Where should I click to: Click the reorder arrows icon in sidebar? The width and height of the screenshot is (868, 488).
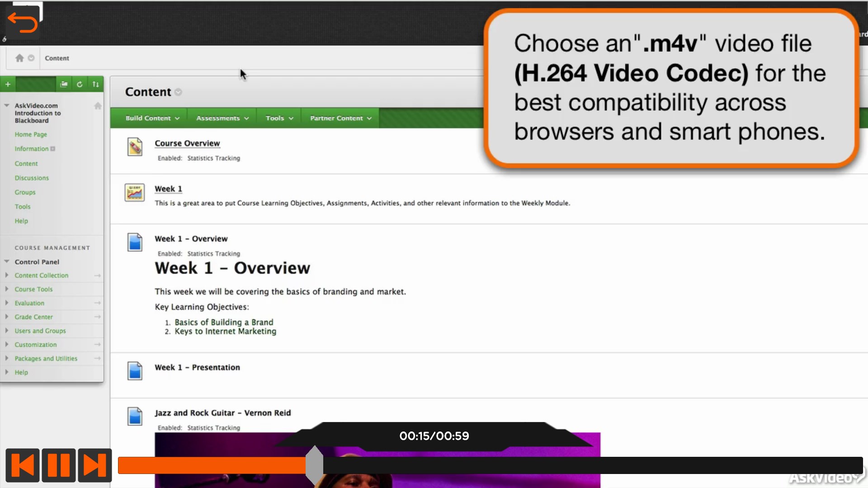(x=95, y=84)
